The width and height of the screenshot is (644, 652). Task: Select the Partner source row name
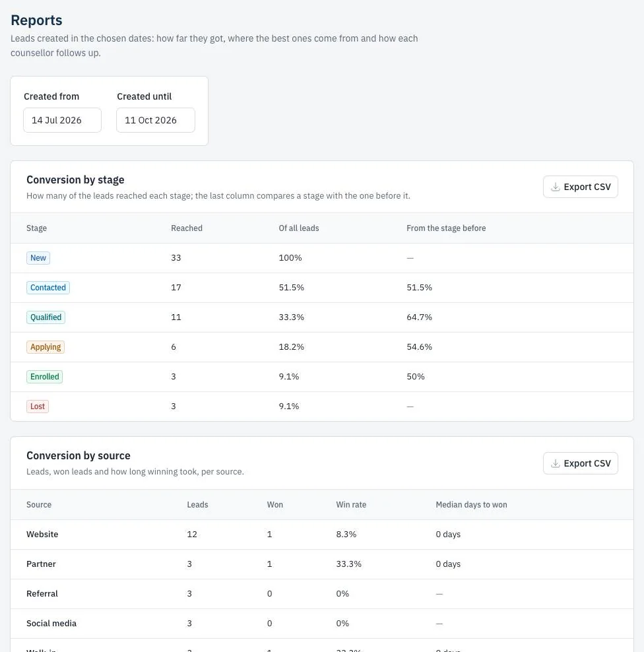click(41, 564)
